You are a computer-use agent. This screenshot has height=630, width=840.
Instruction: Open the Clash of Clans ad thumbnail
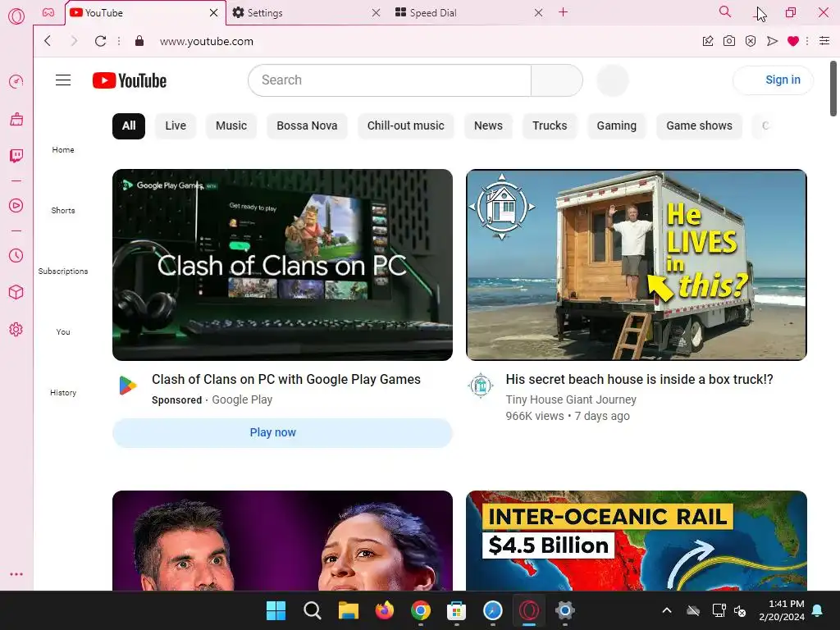point(282,265)
